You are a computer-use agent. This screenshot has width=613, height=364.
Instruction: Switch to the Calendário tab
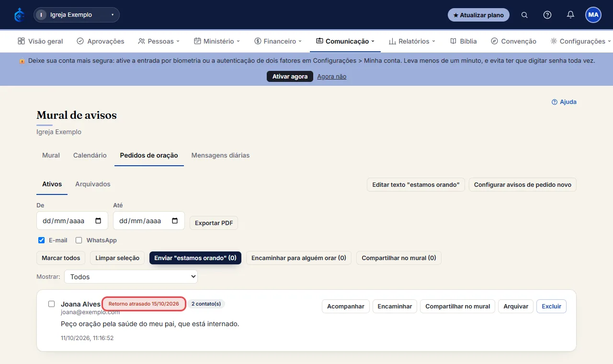(90, 156)
